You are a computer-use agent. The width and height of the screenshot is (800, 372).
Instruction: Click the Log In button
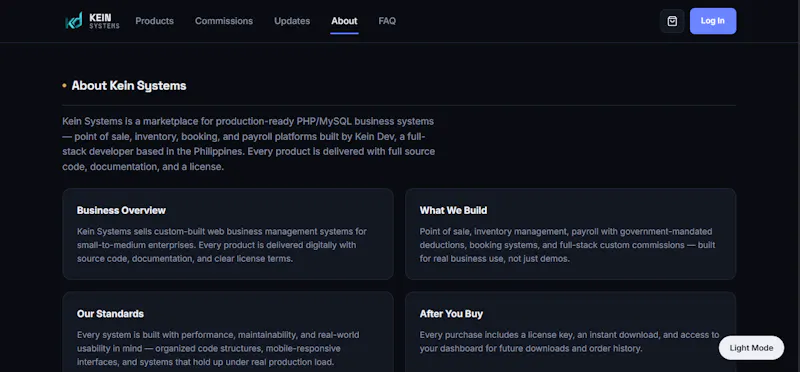(713, 21)
